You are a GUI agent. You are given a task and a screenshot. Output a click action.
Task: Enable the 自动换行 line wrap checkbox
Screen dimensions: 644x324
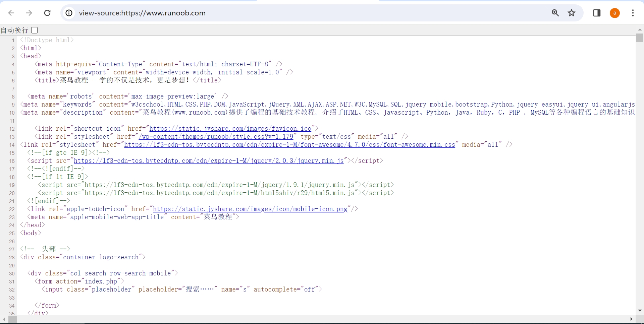(x=35, y=30)
